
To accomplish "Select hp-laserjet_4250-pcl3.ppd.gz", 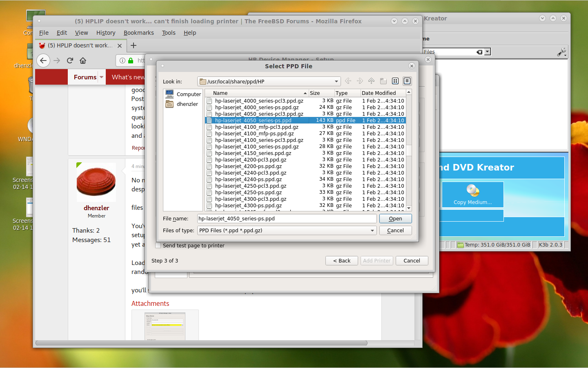I will (251, 186).
